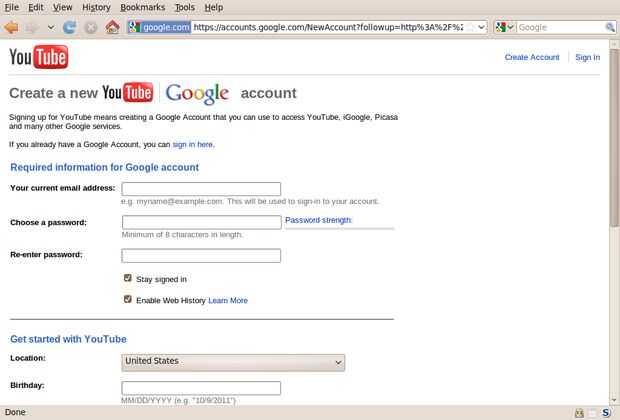620x420 pixels.
Task: Click the Stop loading icon
Action: click(91, 27)
